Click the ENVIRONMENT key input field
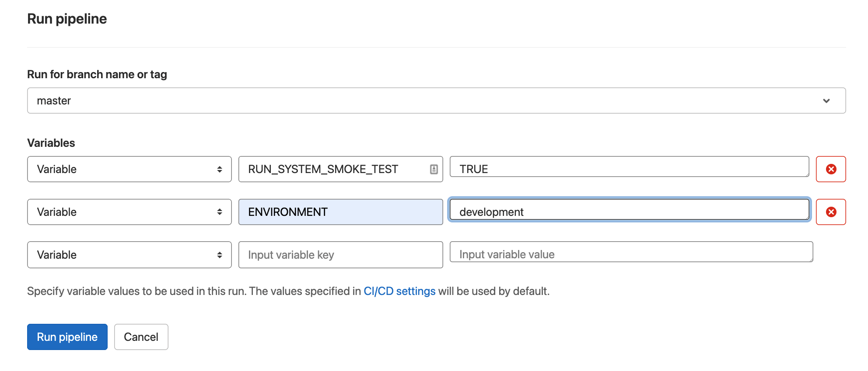868x371 pixels. point(340,212)
